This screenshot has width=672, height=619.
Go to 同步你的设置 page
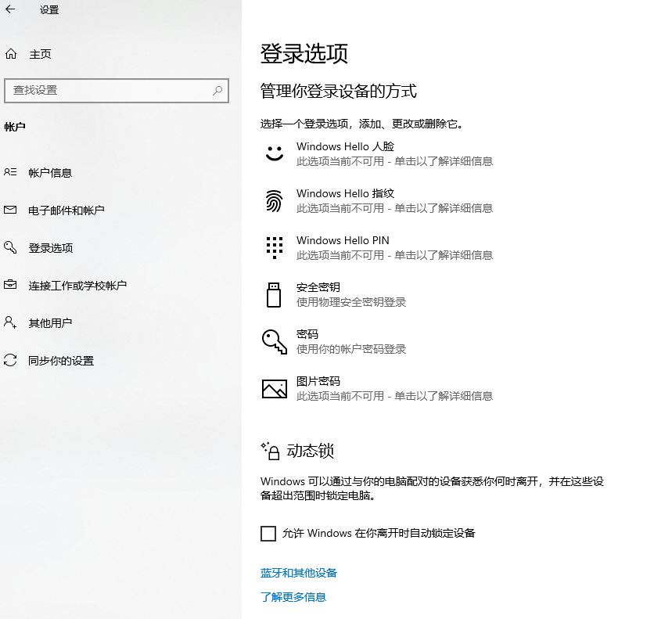[61, 361]
